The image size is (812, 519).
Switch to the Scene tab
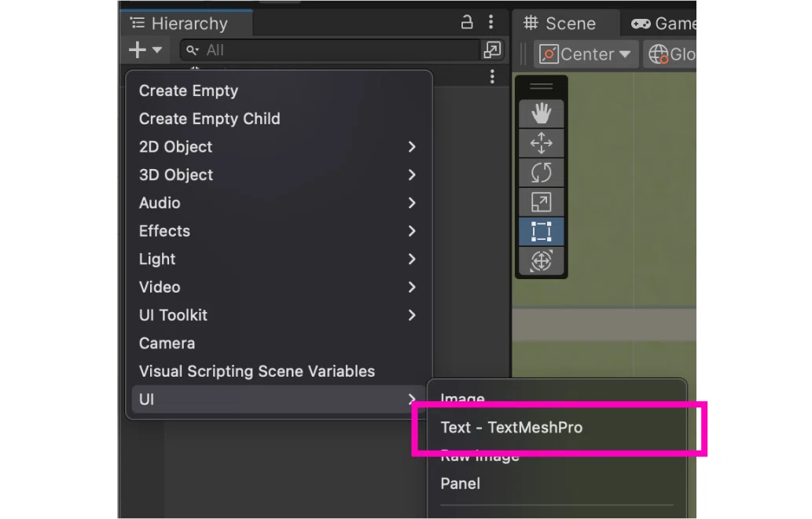coord(560,24)
